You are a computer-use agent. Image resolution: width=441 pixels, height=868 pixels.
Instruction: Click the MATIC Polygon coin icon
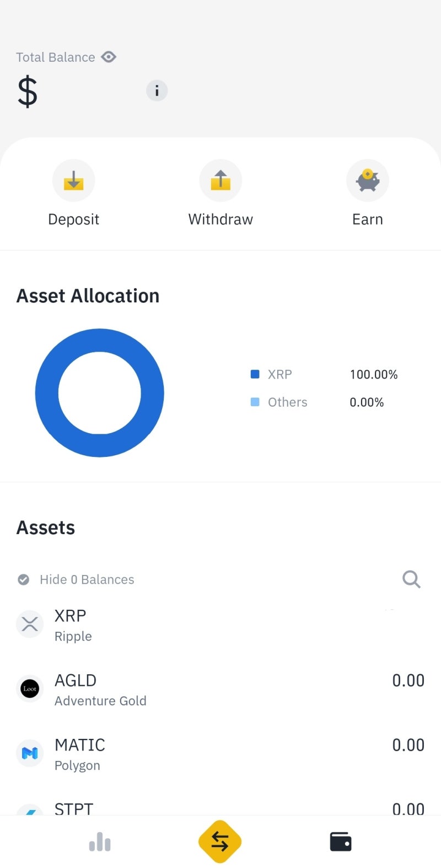[x=30, y=753]
